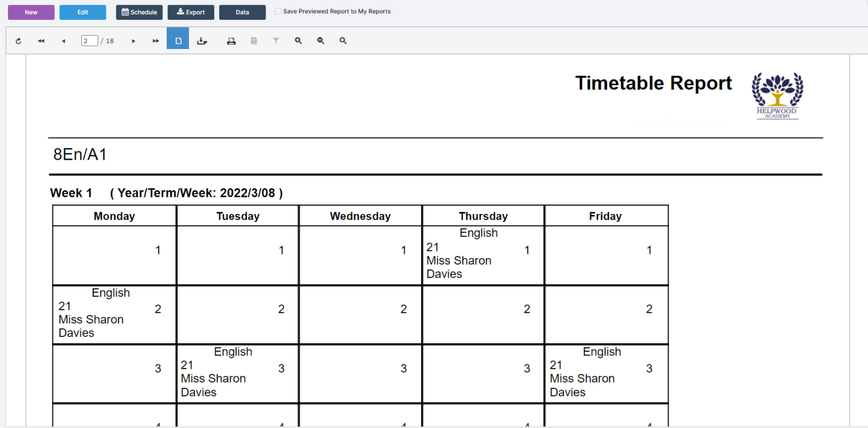Click the Helpwood Academy logo
The width and height of the screenshot is (868, 428).
click(778, 95)
